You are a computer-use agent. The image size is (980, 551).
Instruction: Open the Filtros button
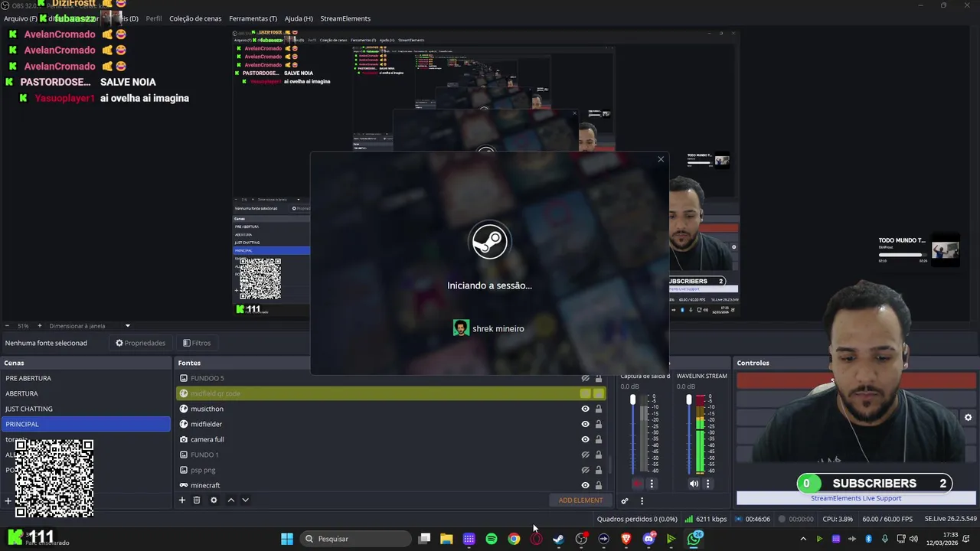(197, 343)
